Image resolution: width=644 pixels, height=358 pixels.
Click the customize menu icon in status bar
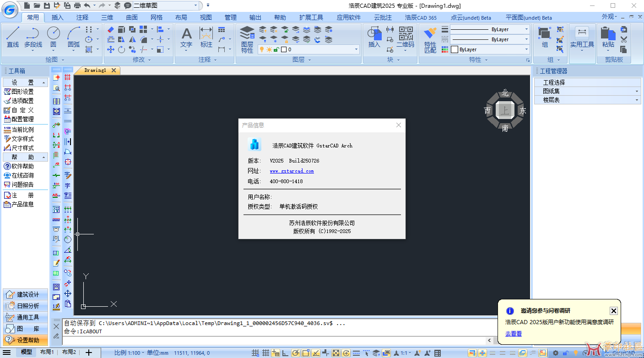7,353
